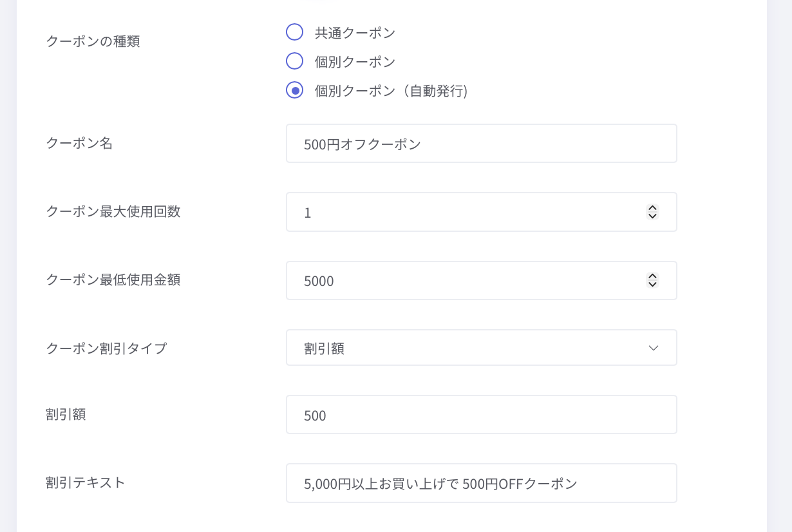
Task: Click the 割引額 input showing 500
Action: (481, 415)
